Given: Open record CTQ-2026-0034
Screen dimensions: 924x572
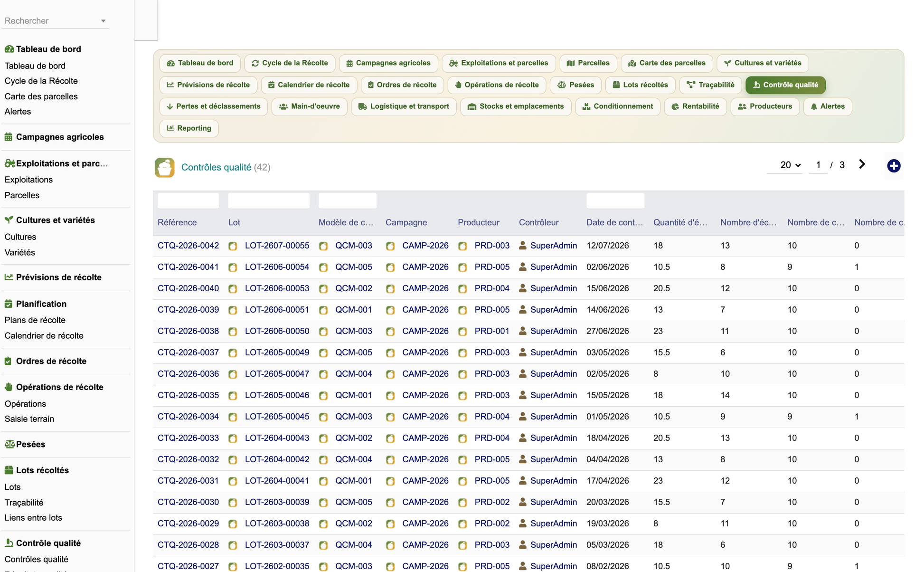Looking at the screenshot, I should tap(188, 417).
